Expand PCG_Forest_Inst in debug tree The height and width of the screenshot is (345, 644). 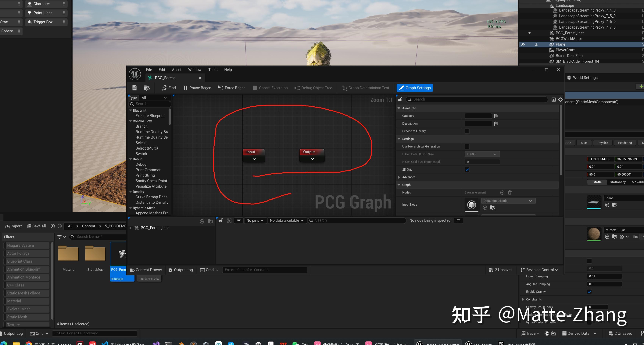[130, 228]
